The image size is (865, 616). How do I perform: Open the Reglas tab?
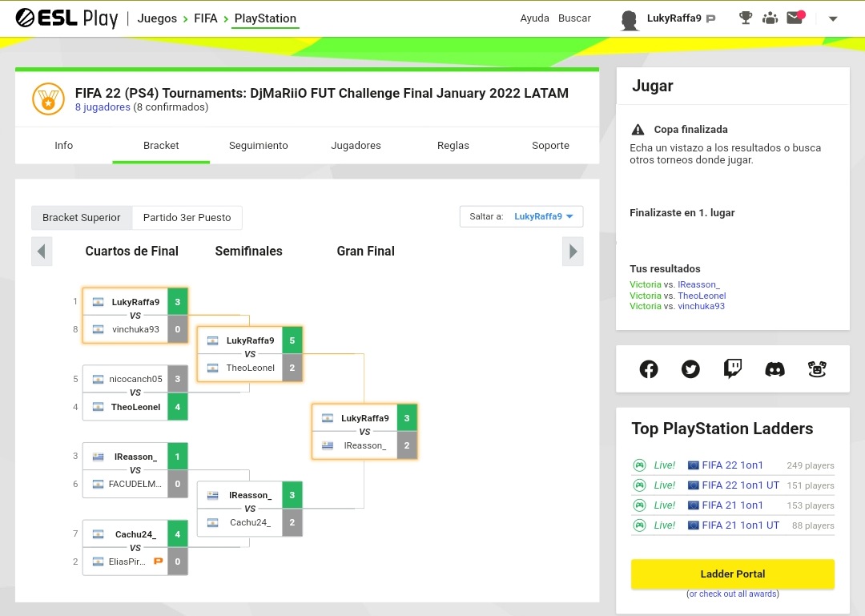pyautogui.click(x=453, y=145)
